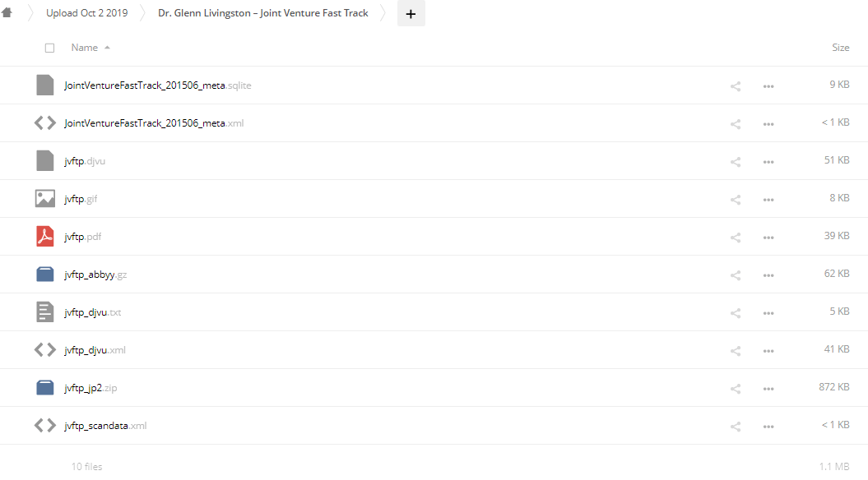The width and height of the screenshot is (868, 480).
Task: Click the plus button to add a new file
Action: (x=411, y=14)
